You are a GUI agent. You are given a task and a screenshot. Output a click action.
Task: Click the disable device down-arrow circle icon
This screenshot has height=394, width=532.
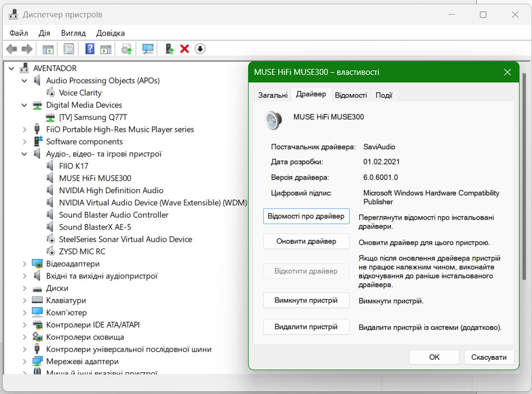(x=200, y=49)
